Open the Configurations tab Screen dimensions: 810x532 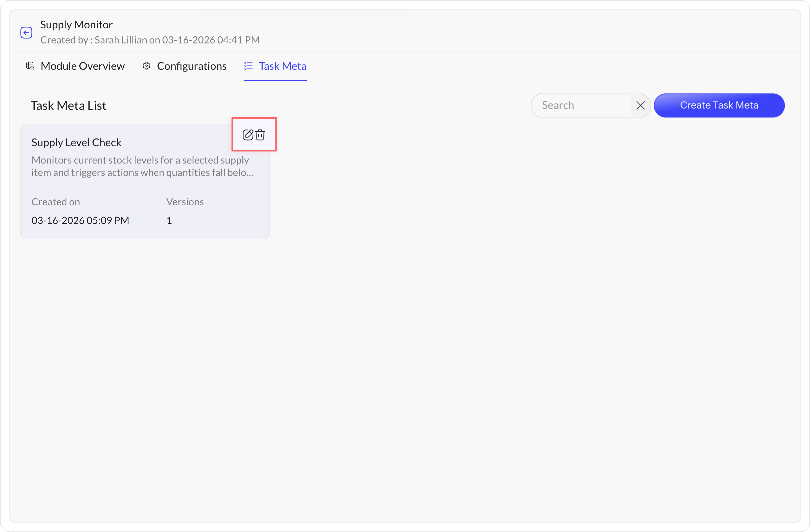[x=192, y=66]
